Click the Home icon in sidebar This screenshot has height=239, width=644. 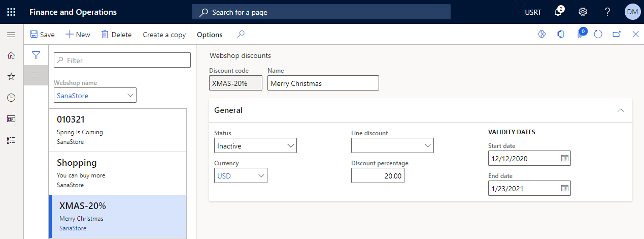11,55
